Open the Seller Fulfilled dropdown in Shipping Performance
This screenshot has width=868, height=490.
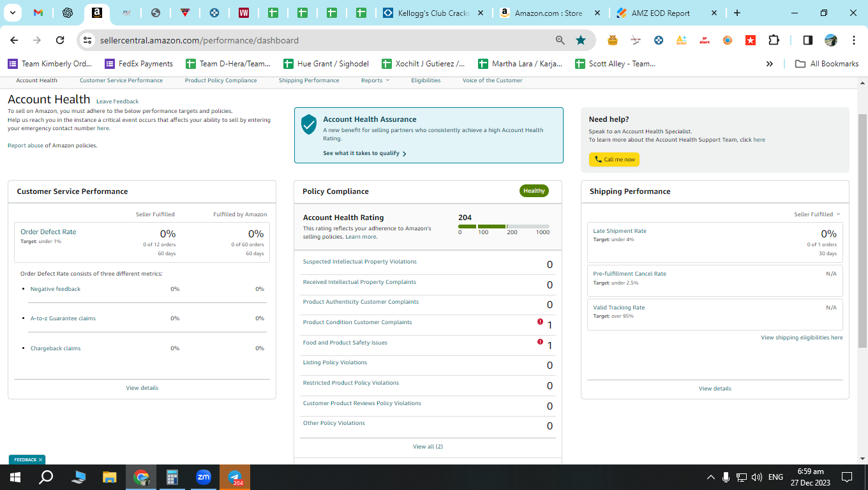817,214
